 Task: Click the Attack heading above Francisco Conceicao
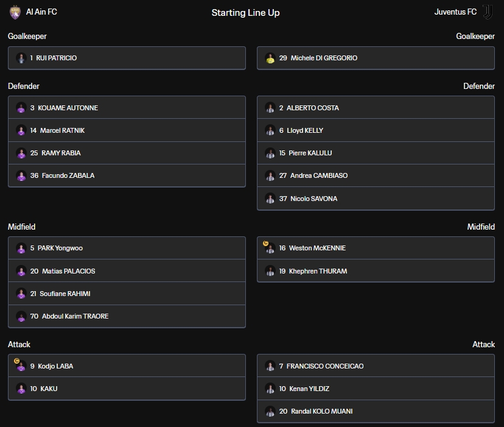(x=483, y=344)
